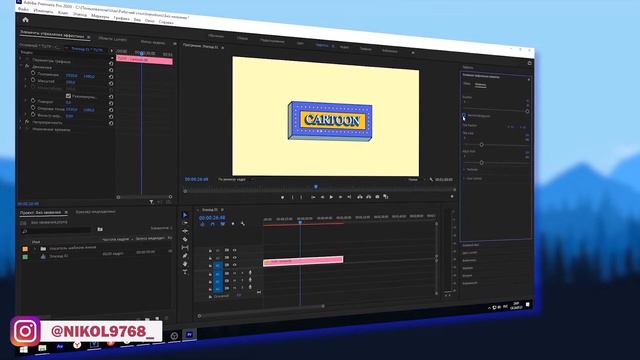
Task: Reset the Position parameter
Action: tap(111, 76)
